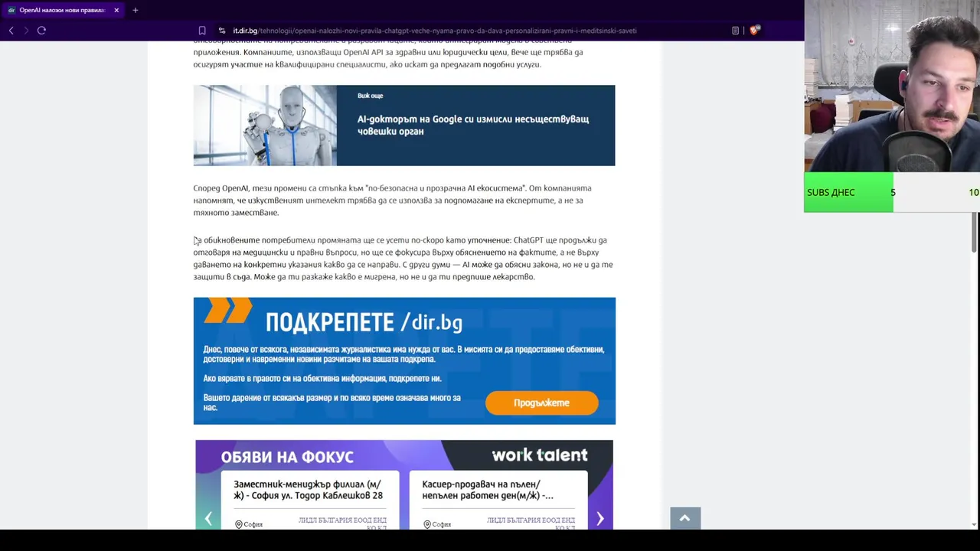Bookmark this page using the bookmark icon
This screenshot has height=551, width=980.
[202, 31]
